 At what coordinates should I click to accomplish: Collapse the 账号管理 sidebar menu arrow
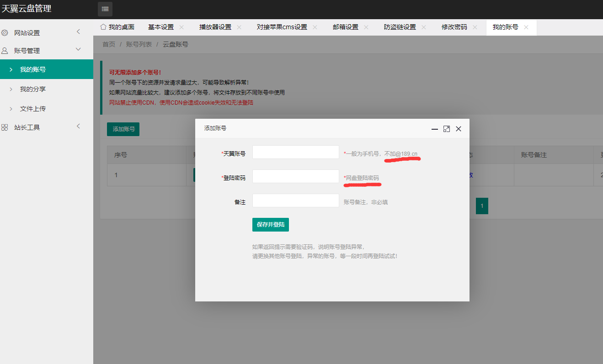click(78, 49)
